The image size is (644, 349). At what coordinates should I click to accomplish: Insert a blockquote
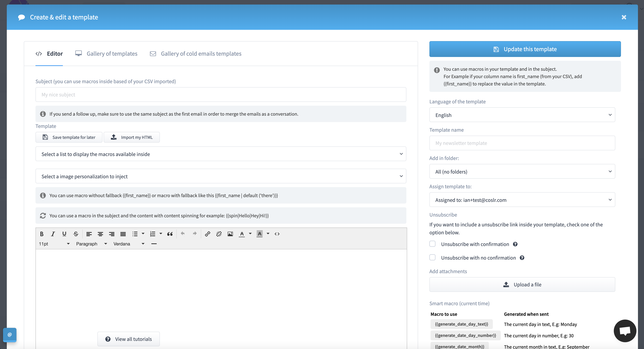pos(170,234)
